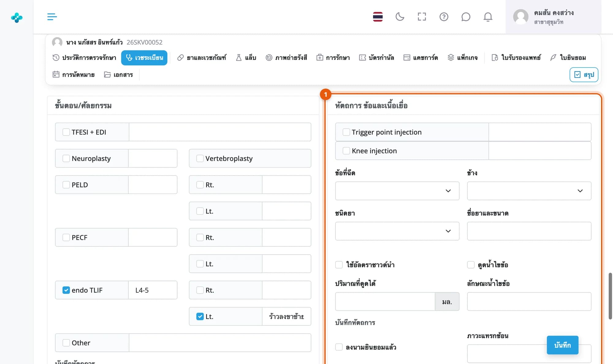Click the ปริมาณที่ดูดได้ input field
Screen dimensions: 613x364
pyautogui.click(x=385, y=301)
